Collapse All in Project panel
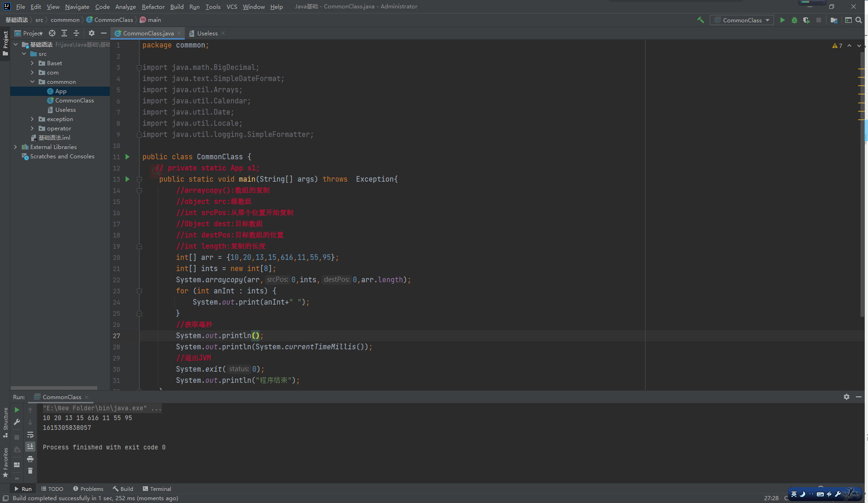Viewport: 868px width, 503px height. [x=76, y=33]
